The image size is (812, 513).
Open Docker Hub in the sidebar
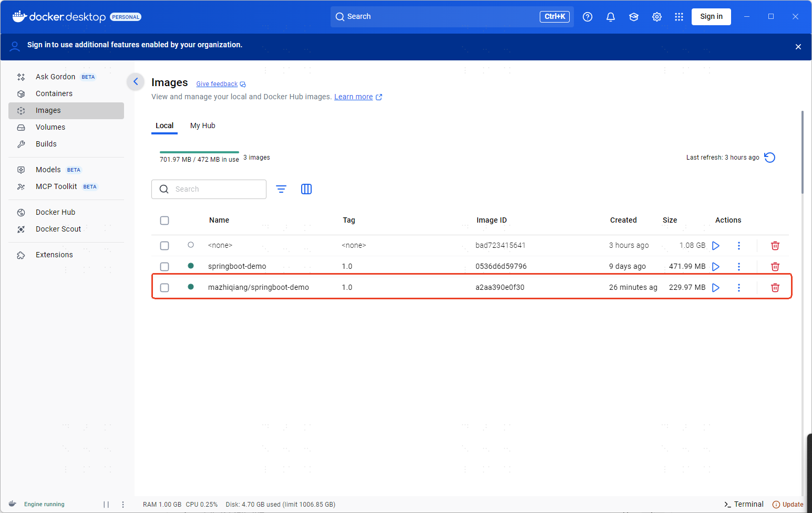[x=66, y=212]
